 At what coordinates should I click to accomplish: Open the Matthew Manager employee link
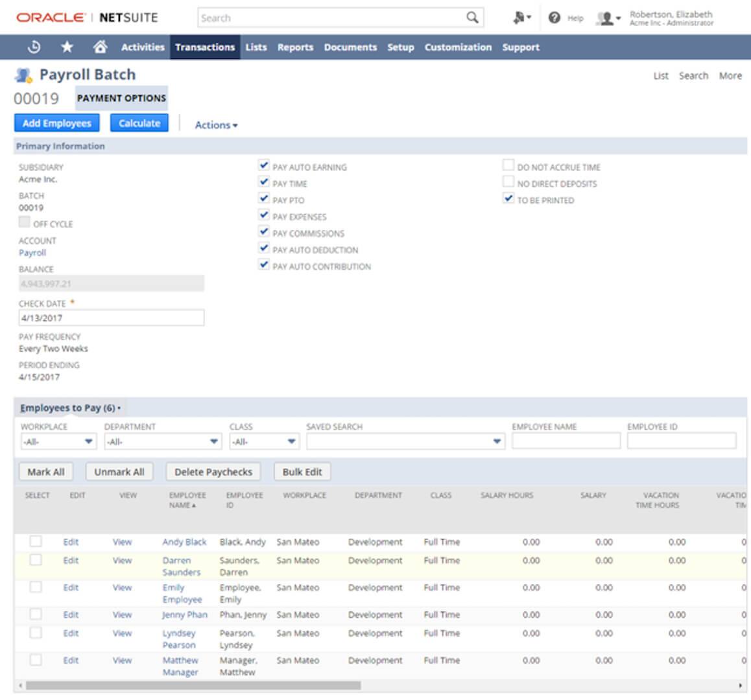[180, 666]
